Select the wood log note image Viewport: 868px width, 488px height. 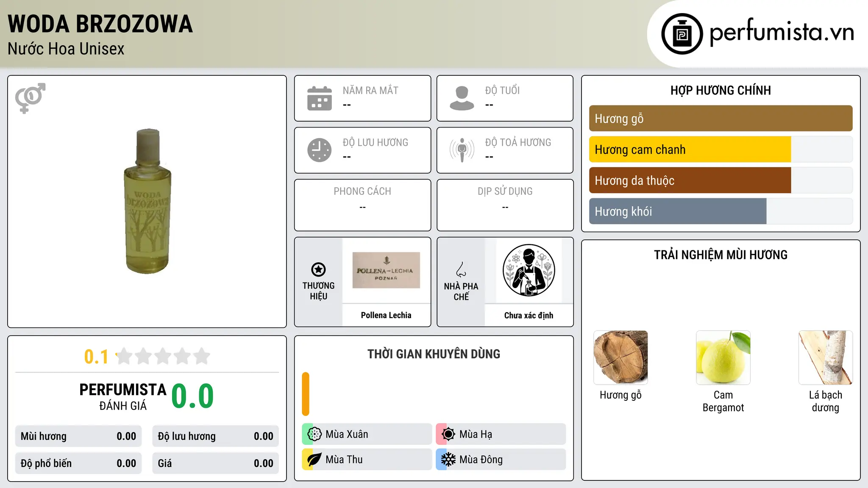coord(621,358)
